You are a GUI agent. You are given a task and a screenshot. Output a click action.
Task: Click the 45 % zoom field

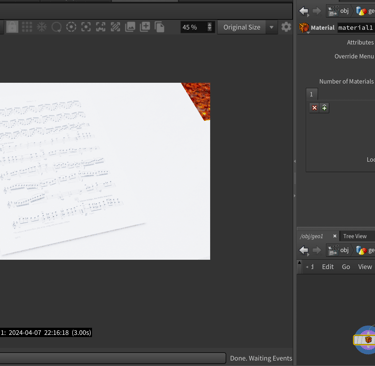pyautogui.click(x=193, y=27)
